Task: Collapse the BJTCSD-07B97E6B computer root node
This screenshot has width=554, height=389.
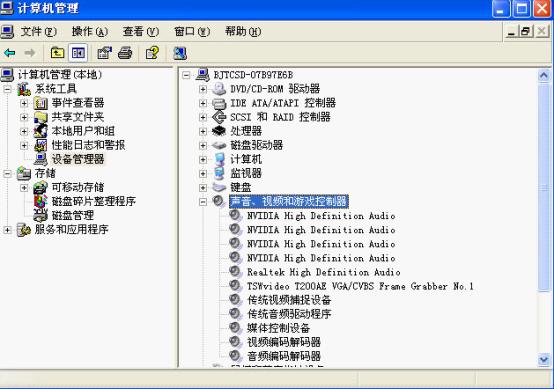Action: [186, 75]
